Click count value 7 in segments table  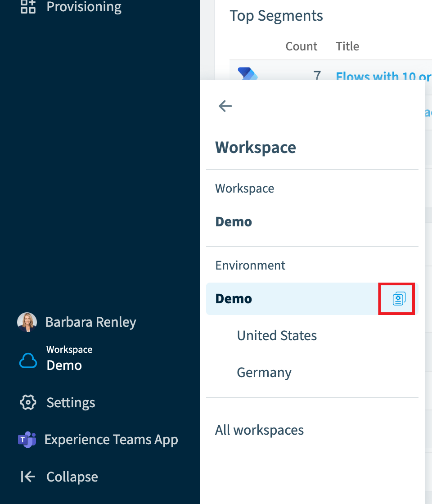tap(317, 76)
